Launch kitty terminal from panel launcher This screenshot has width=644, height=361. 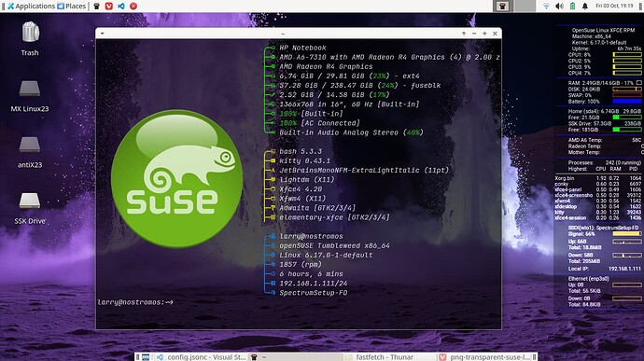pos(96,7)
